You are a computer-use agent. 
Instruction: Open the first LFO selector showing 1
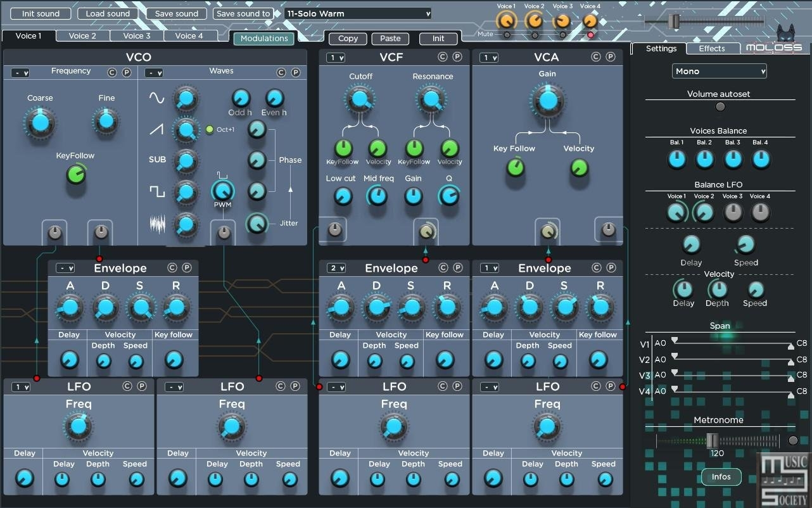(x=21, y=387)
